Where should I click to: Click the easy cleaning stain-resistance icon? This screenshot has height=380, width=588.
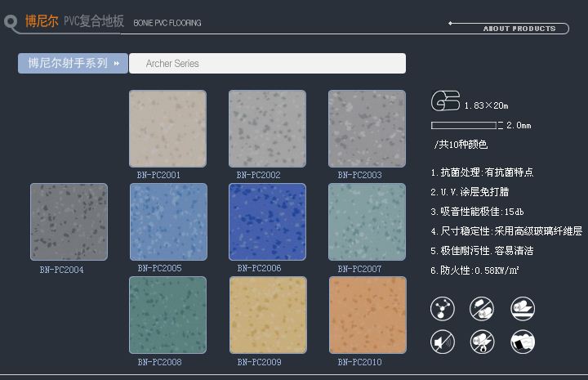[x=522, y=341]
